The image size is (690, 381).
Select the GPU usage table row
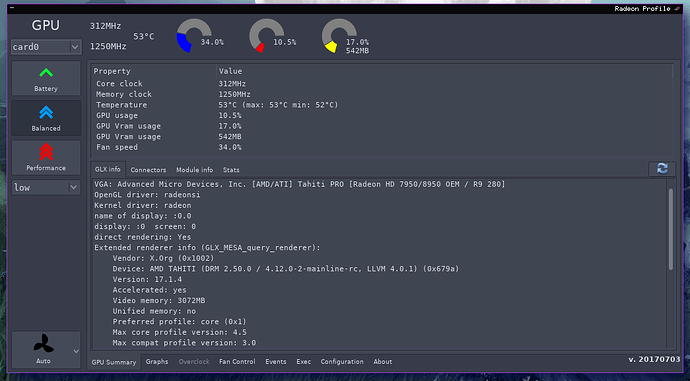pos(382,115)
